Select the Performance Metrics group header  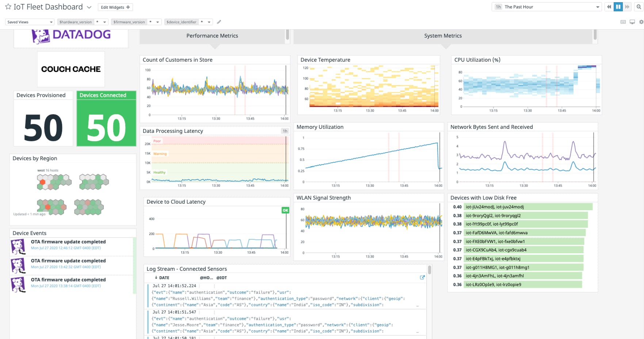212,36
